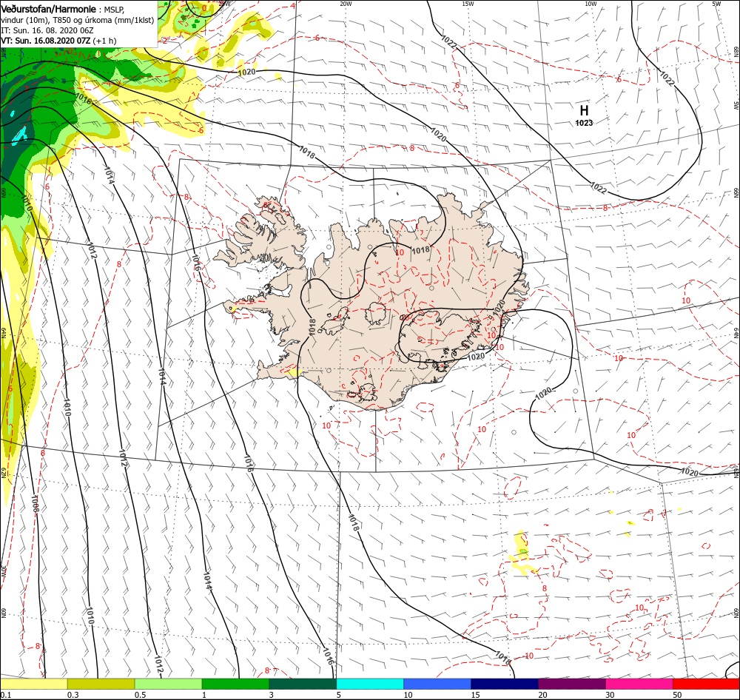Image resolution: width=740 pixels, height=700 pixels.
Task: Click the '20' legend scale value
Action: pyautogui.click(x=542, y=695)
